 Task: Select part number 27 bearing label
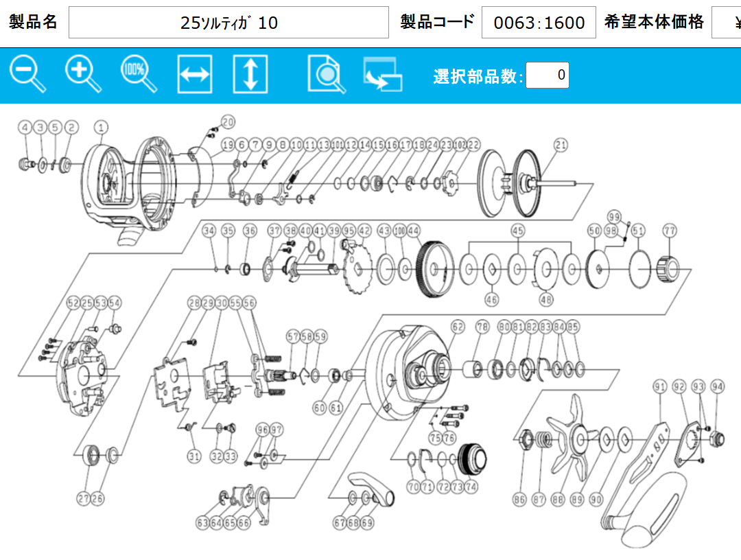84,499
